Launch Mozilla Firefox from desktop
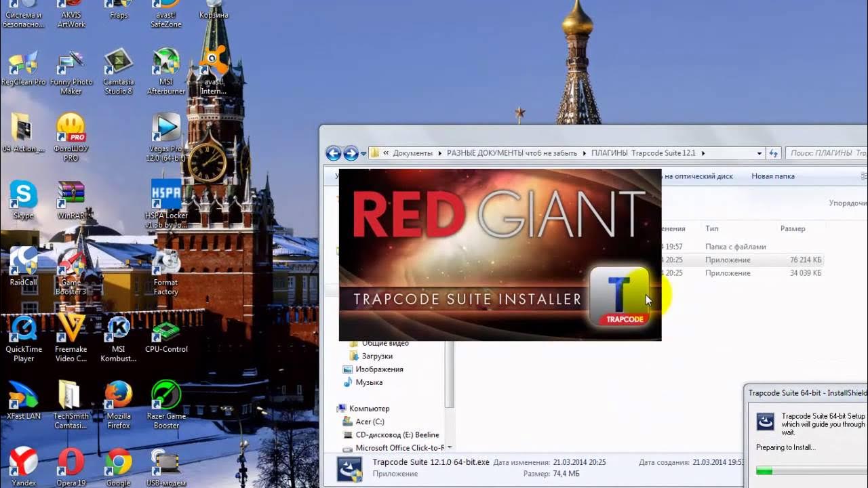The image size is (868, 488). [119, 405]
